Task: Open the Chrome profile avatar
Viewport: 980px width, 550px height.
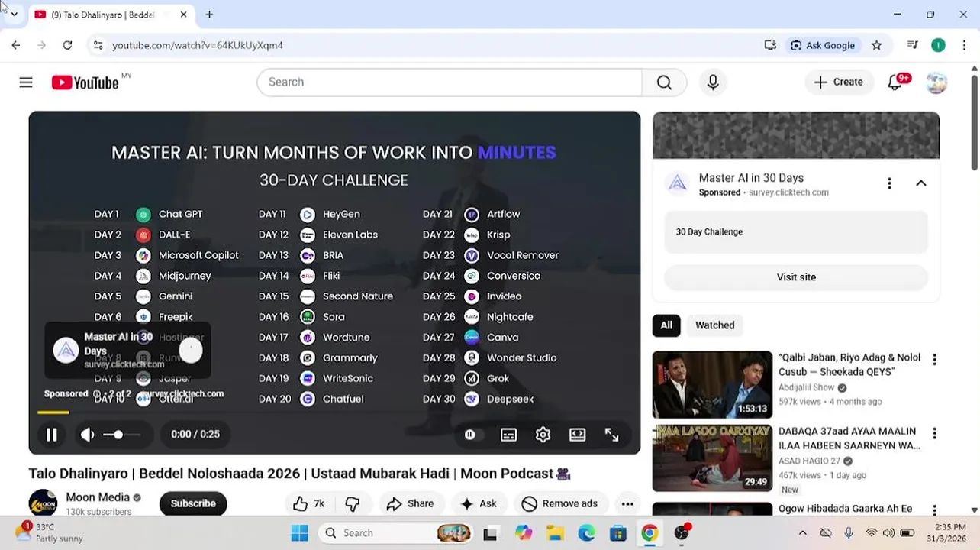Action: point(938,45)
